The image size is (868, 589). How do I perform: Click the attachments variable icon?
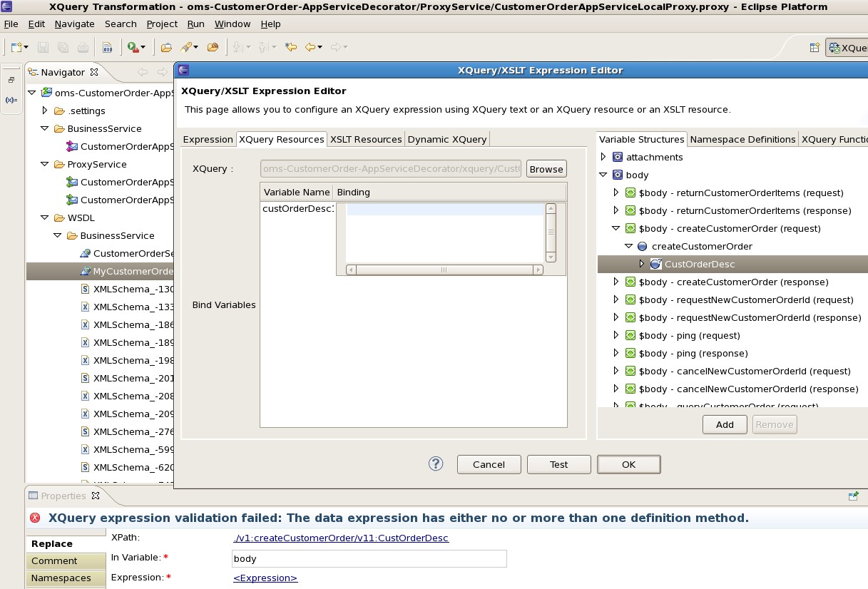coord(618,157)
